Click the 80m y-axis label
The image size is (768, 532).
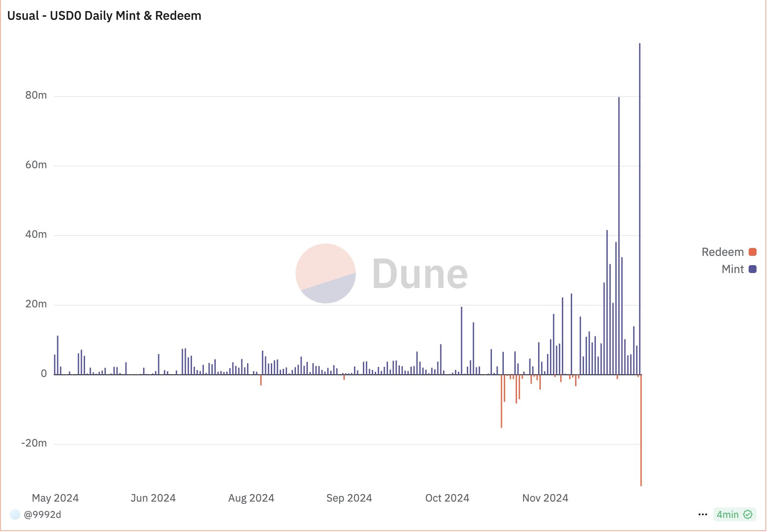(36, 95)
